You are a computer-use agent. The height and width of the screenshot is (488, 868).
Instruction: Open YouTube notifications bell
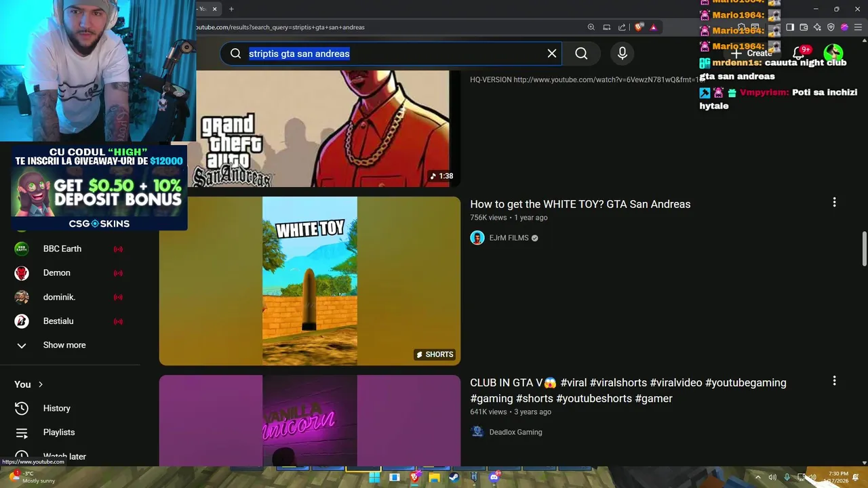click(x=799, y=53)
